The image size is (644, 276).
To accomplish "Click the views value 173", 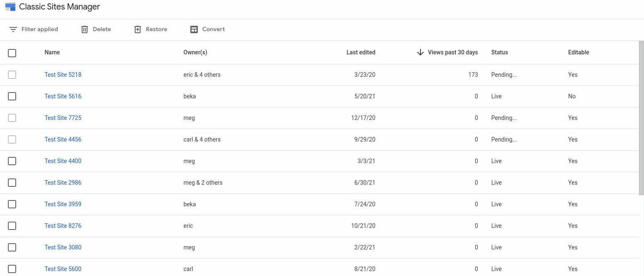I will tap(473, 75).
